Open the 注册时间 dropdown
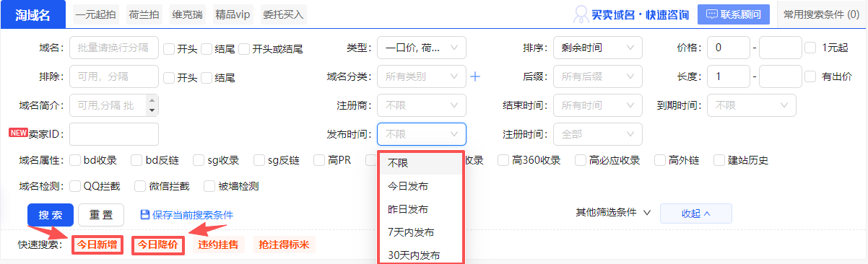The width and height of the screenshot is (868, 264). pos(597,133)
